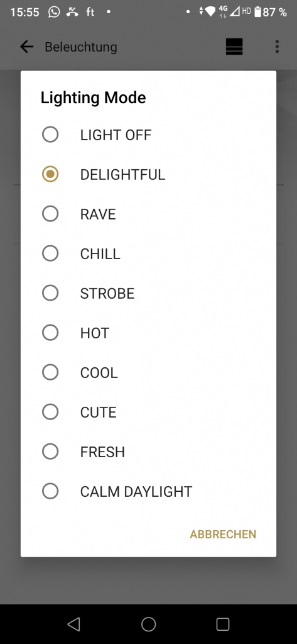Tap the missed call icon in status bar
The height and width of the screenshot is (644, 297).
[x=72, y=12]
